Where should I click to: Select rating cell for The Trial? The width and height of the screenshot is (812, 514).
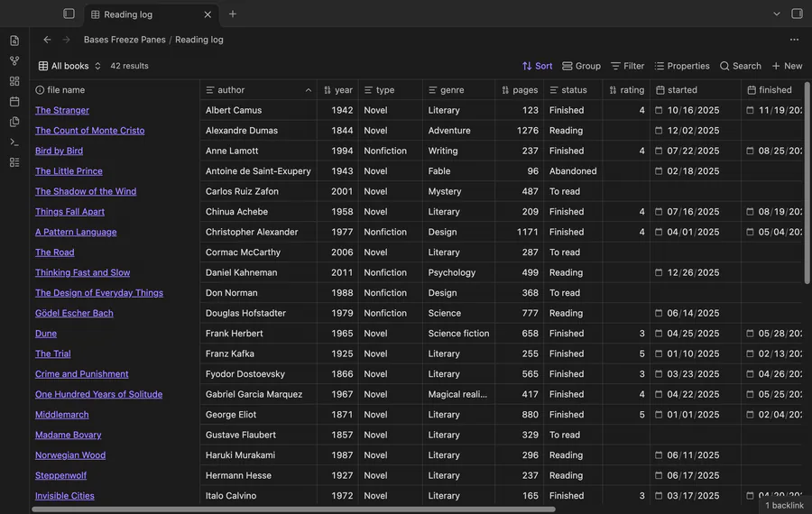click(x=627, y=353)
